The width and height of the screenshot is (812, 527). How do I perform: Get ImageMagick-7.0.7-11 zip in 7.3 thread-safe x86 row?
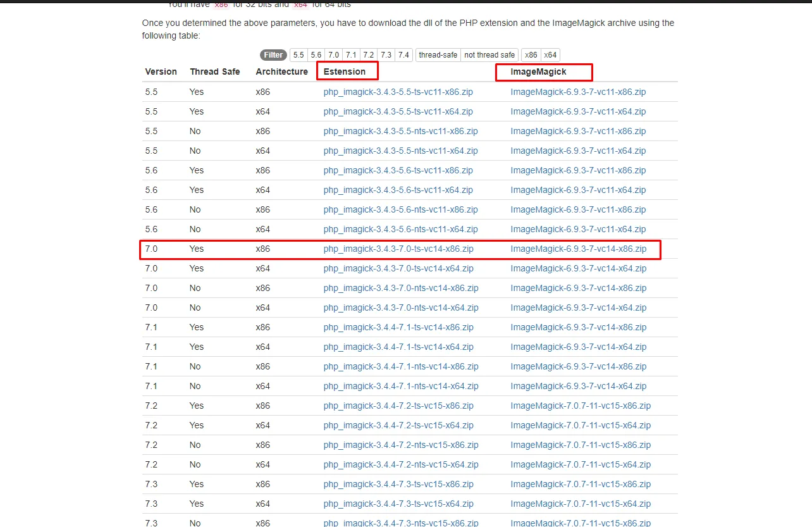[x=581, y=484]
